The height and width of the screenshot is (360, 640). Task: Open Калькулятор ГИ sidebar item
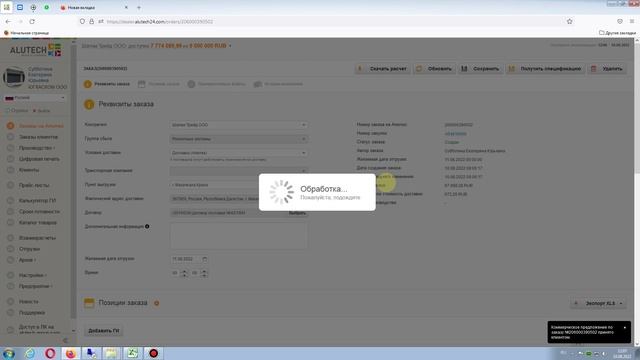point(37,200)
